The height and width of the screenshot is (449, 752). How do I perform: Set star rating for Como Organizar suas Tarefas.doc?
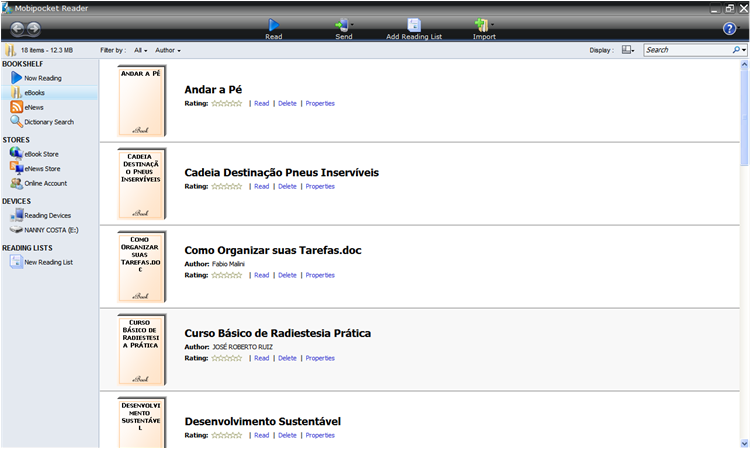tap(227, 275)
